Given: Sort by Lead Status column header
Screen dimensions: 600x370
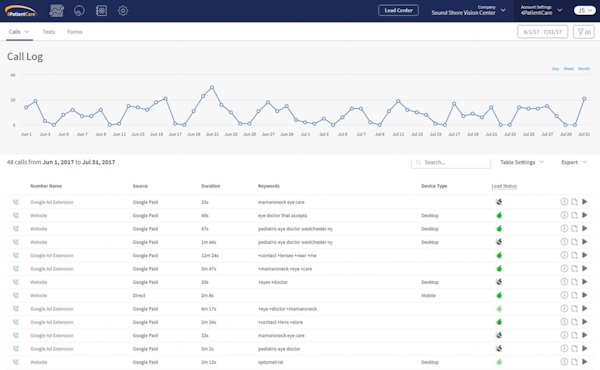Looking at the screenshot, I should [504, 186].
